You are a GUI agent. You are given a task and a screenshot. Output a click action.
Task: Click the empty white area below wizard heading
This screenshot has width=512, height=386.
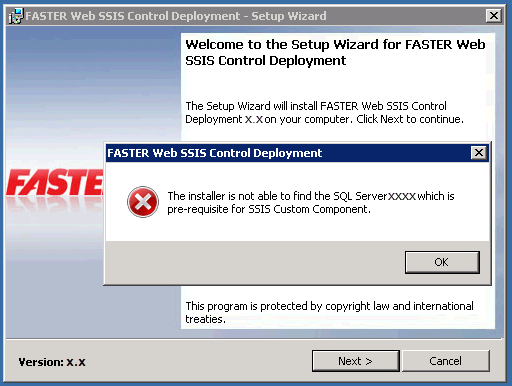(337, 83)
